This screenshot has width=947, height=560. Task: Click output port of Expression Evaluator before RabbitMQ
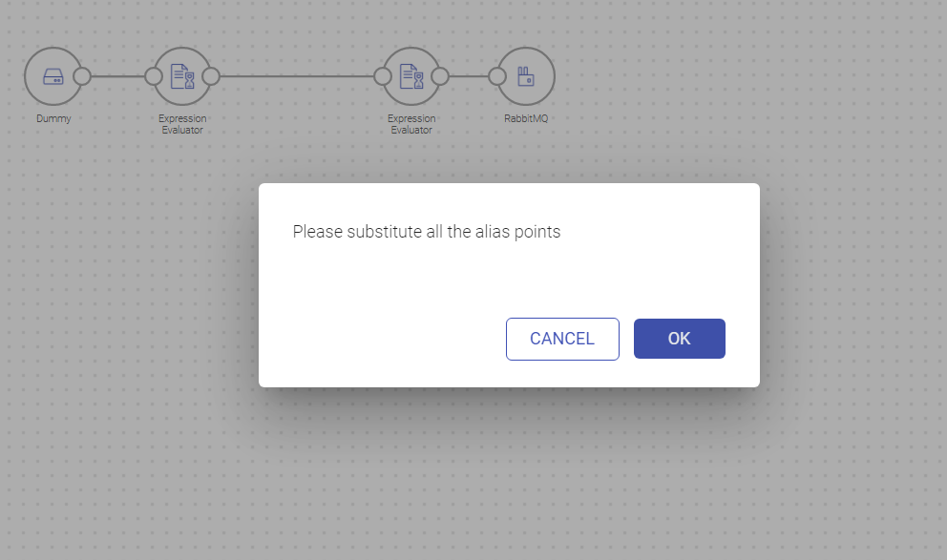[x=440, y=76]
